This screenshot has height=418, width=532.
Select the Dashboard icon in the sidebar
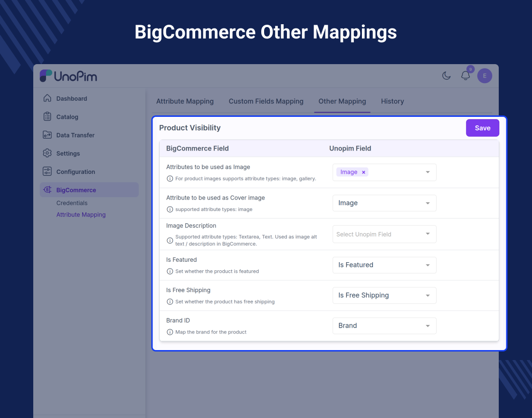47,98
